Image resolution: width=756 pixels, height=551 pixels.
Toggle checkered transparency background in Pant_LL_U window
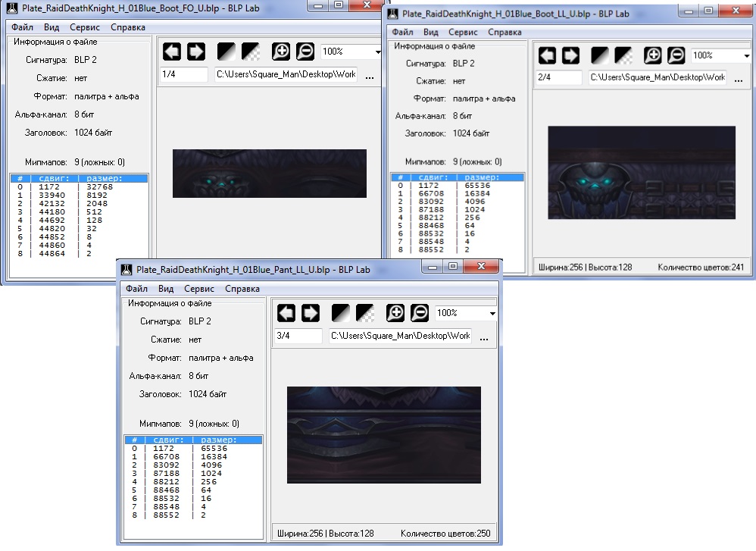click(365, 313)
